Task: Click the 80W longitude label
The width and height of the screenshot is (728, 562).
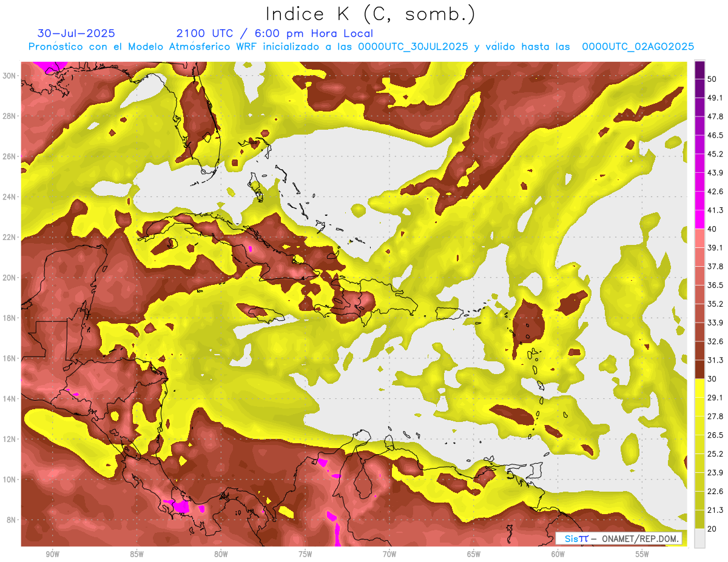Action: coord(221,554)
